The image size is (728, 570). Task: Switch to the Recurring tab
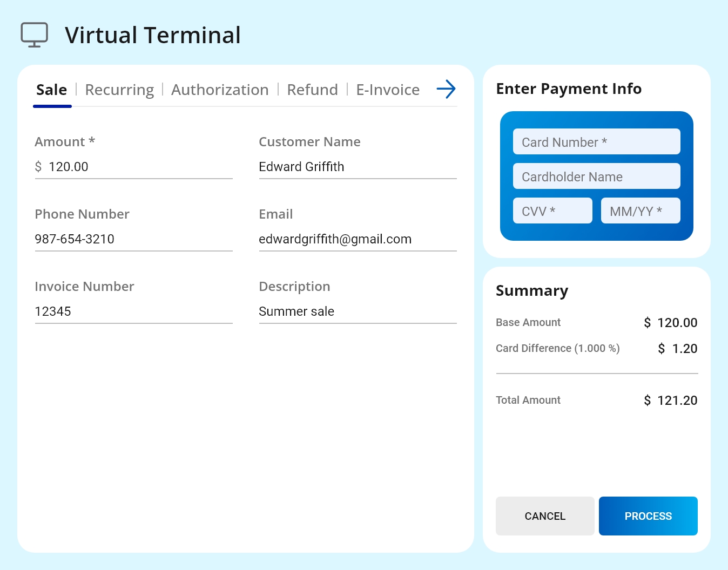point(119,90)
